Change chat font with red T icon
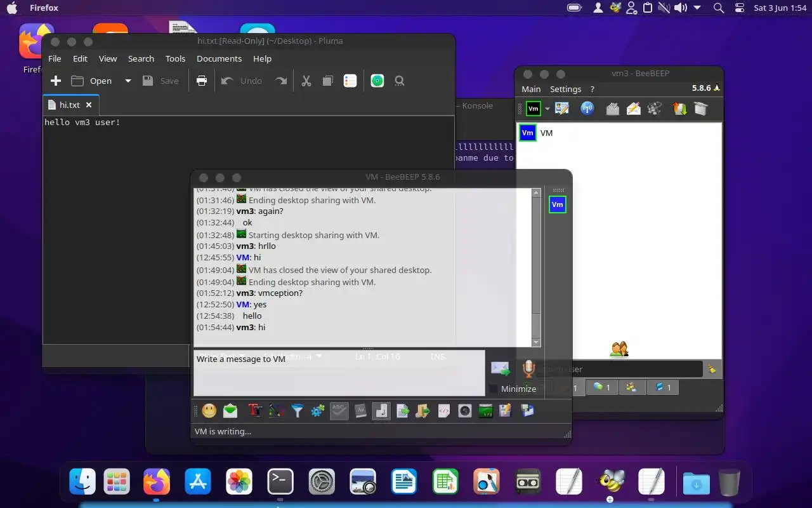 (x=255, y=411)
